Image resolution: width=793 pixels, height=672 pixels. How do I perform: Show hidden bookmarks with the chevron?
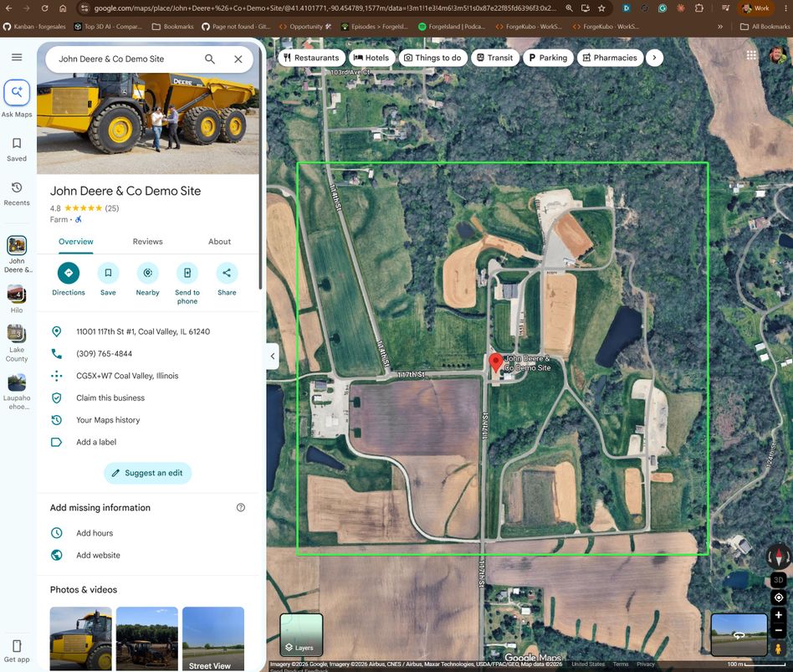coord(719,26)
